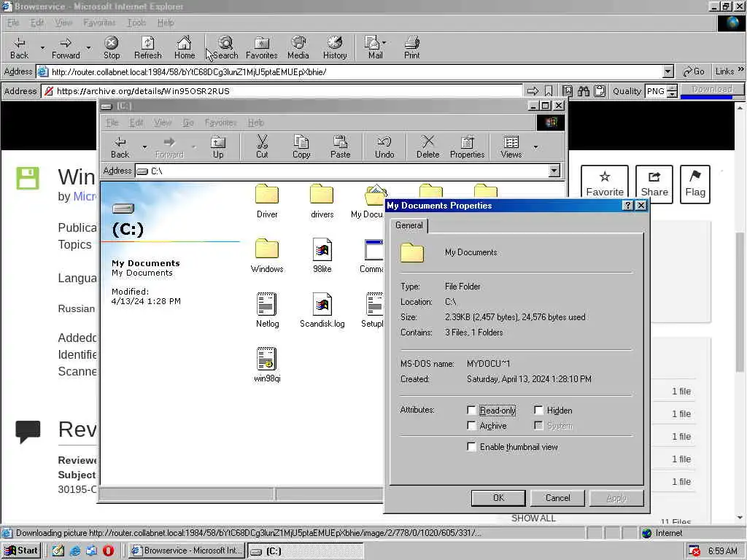The image size is (747, 560).
Task: Open the C: window address dropdown
Action: click(554, 171)
